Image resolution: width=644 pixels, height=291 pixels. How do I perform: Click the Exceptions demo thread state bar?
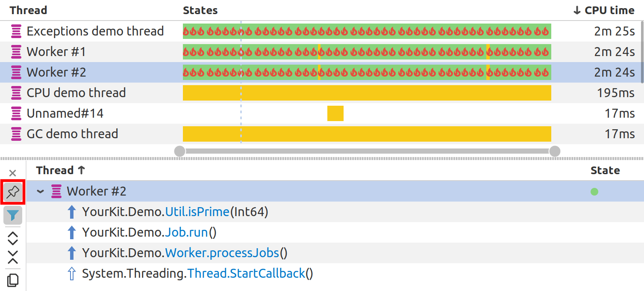pyautogui.click(x=367, y=31)
